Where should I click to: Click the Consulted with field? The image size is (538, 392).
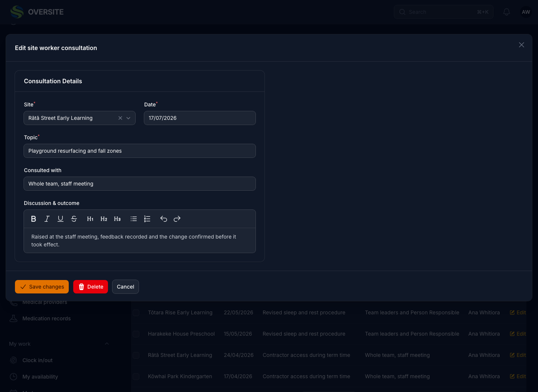click(x=140, y=184)
